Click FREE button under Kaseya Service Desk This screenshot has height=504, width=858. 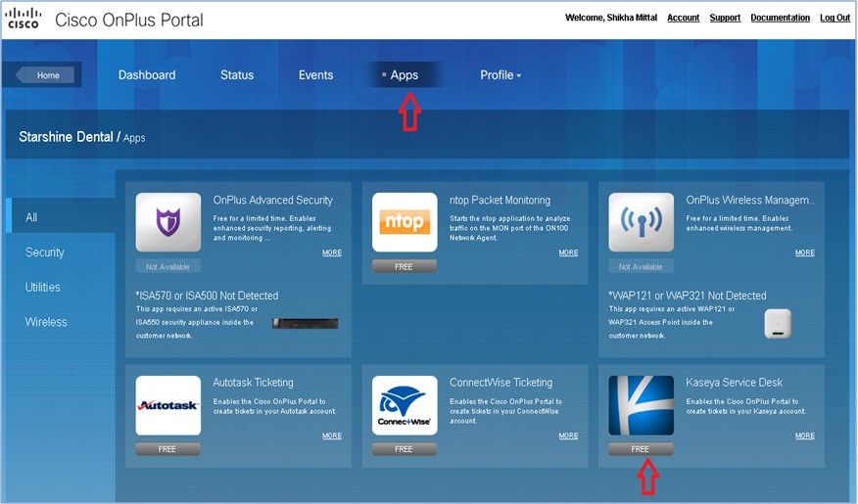(641, 449)
